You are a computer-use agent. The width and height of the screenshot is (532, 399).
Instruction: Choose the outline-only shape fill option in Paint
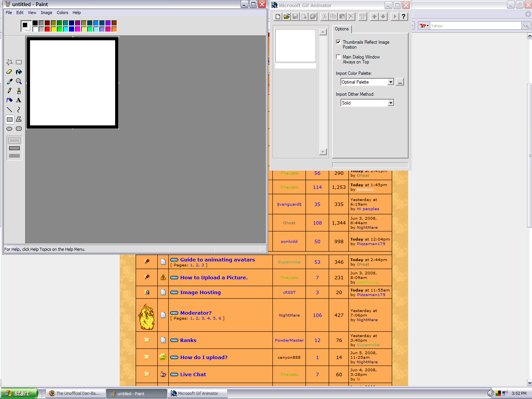tap(14, 141)
